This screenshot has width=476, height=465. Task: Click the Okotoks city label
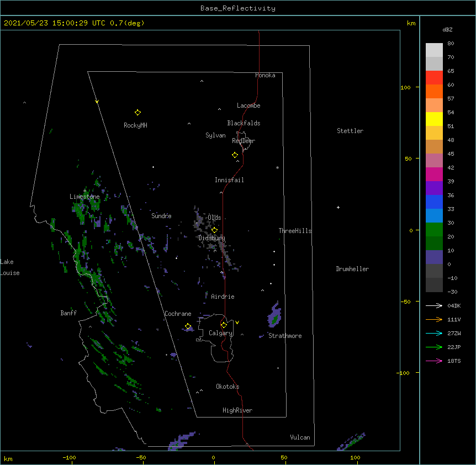tap(228, 387)
